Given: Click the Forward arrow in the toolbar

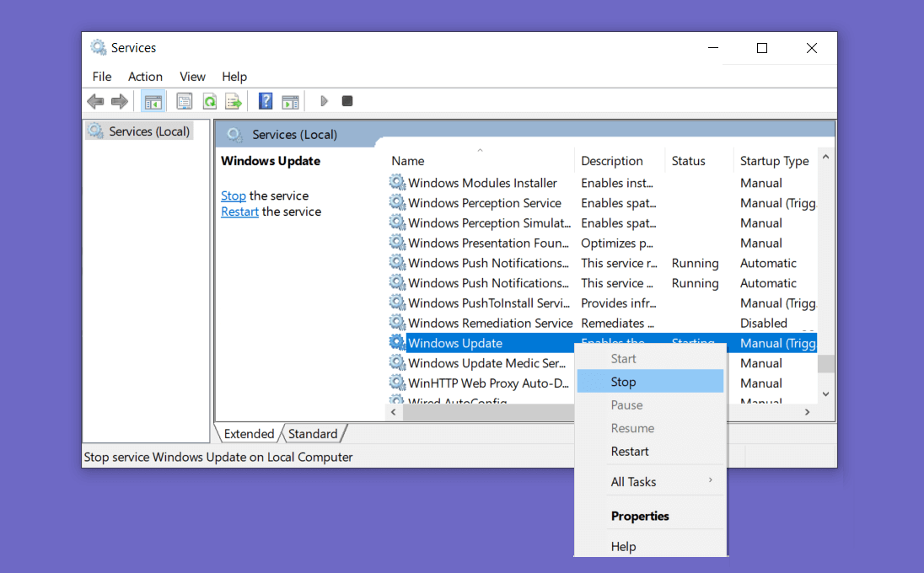Looking at the screenshot, I should coord(120,101).
